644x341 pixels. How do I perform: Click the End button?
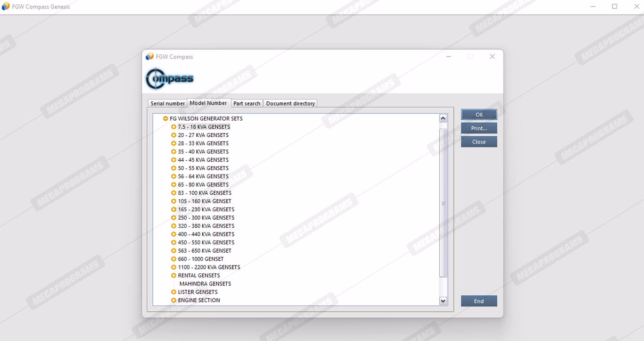tap(479, 301)
